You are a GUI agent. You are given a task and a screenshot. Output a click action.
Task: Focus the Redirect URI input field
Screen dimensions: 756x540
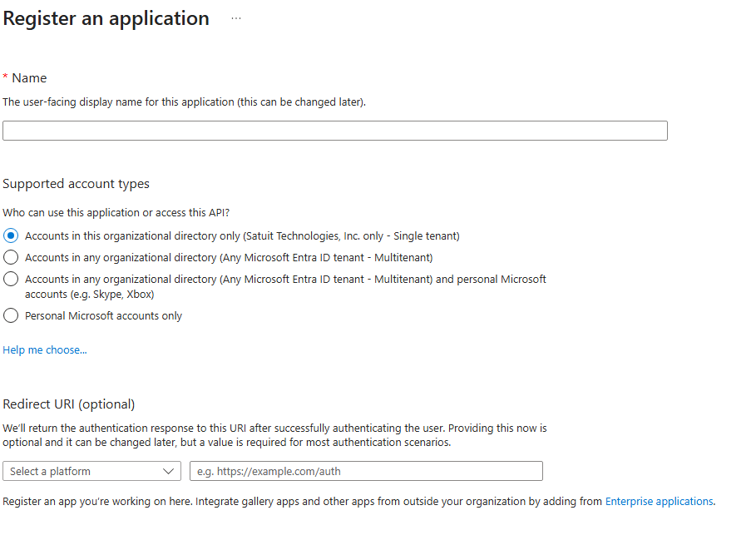(x=367, y=471)
